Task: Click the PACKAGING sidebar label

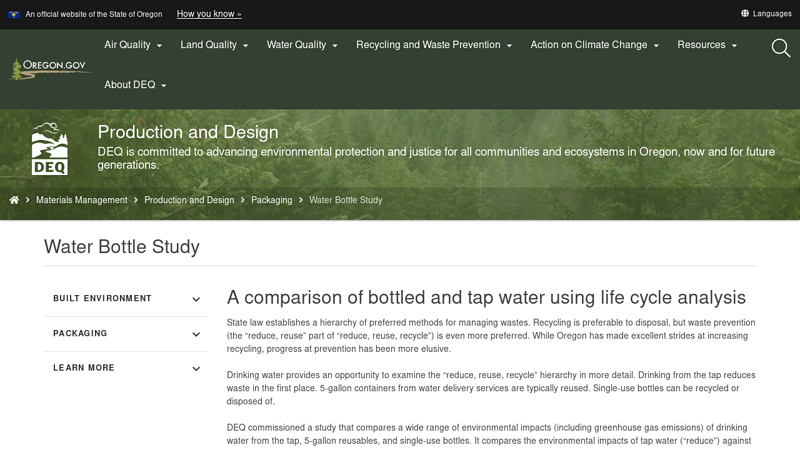Action: 80,333
